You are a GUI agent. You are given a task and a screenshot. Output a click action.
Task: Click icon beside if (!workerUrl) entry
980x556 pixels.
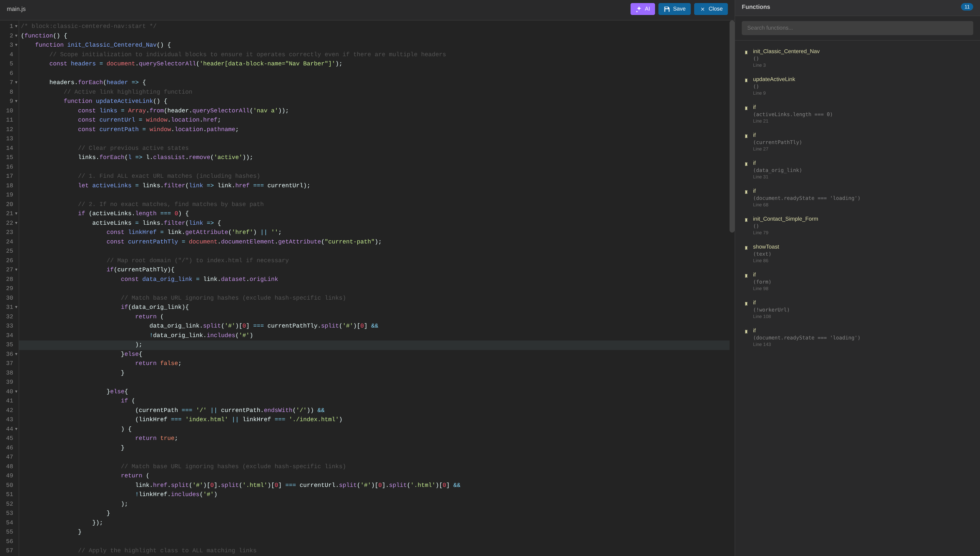pyautogui.click(x=746, y=303)
